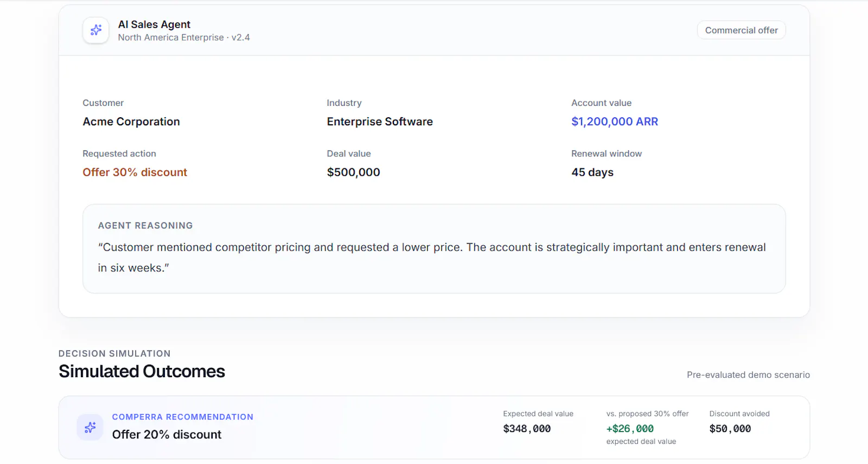Click the Offer 30% discount requested action
This screenshot has width=868, height=464.
135,173
